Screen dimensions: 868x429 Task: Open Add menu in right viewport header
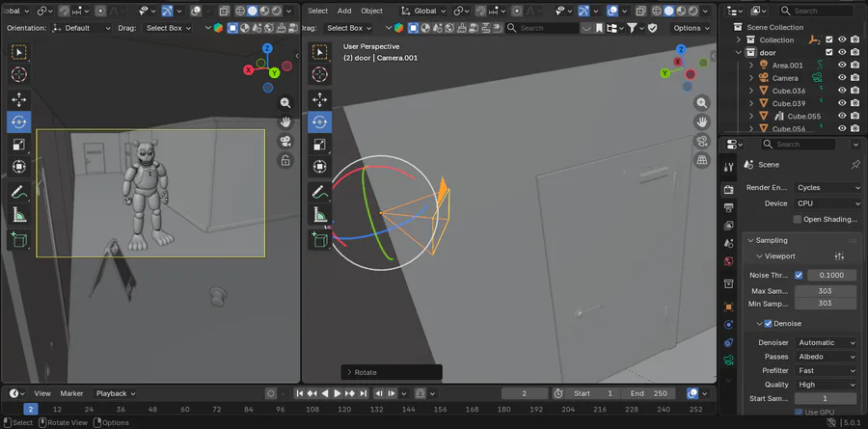pos(344,11)
